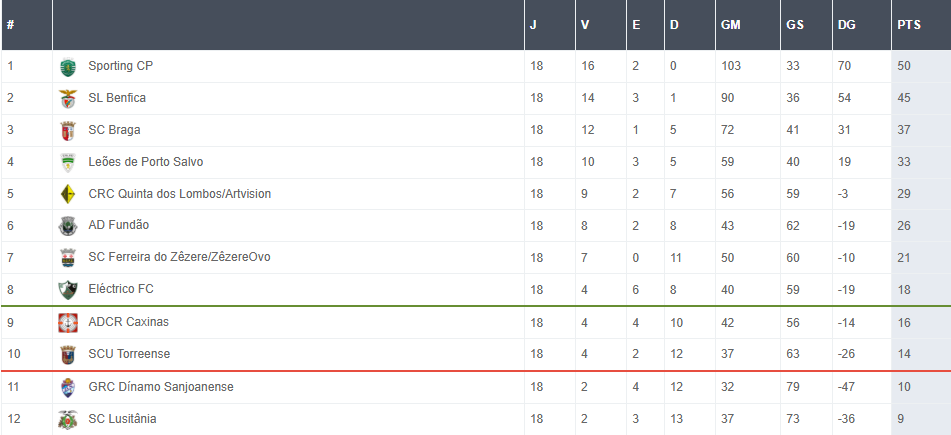
Task: Click the SCU Torreense club crest
Action: click(68, 355)
